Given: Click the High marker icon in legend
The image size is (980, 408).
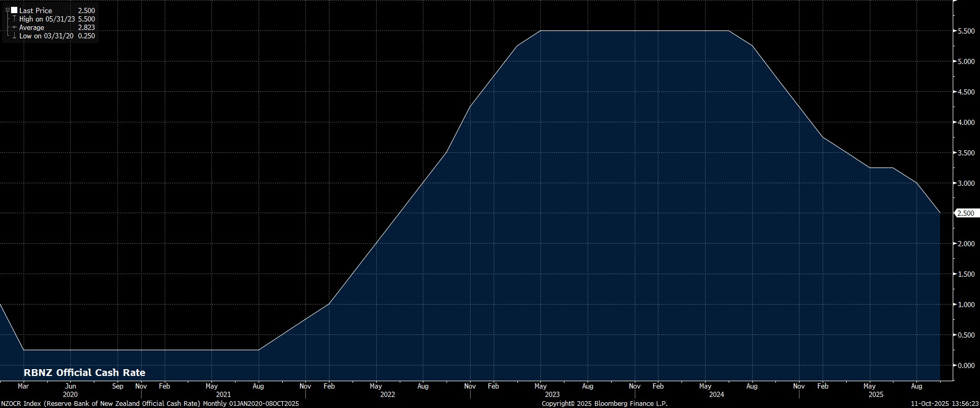Looking at the screenshot, I should (x=14, y=19).
